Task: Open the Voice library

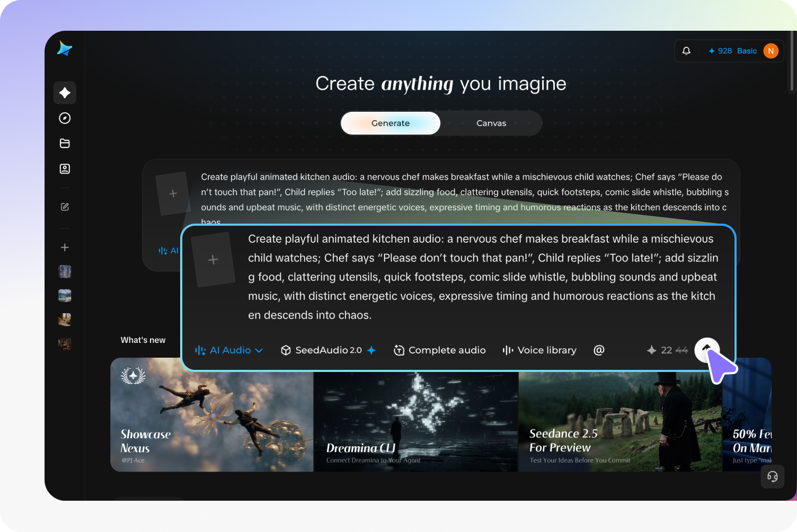Action: click(539, 350)
